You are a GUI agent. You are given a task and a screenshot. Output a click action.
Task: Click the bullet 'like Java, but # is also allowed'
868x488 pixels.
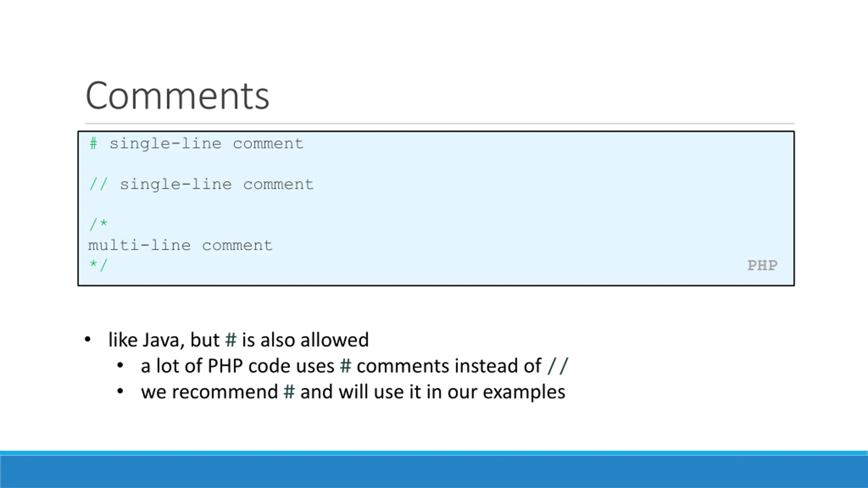point(238,340)
